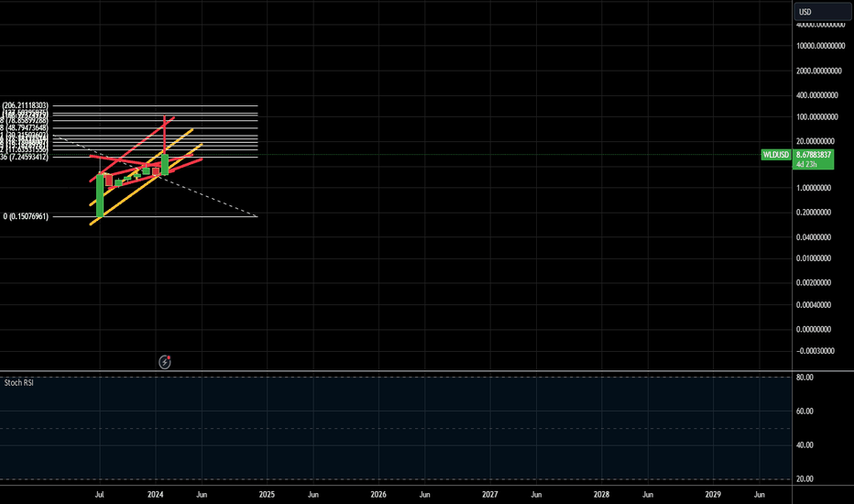Click the 0.01000000 price axis label
Screen dimensions: 854x504
814,258
